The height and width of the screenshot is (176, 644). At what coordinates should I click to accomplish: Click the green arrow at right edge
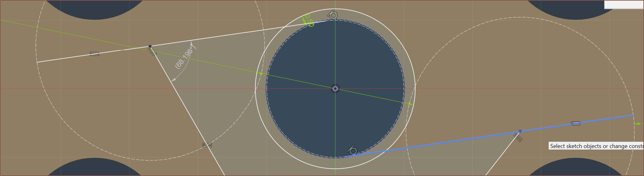coord(637,124)
